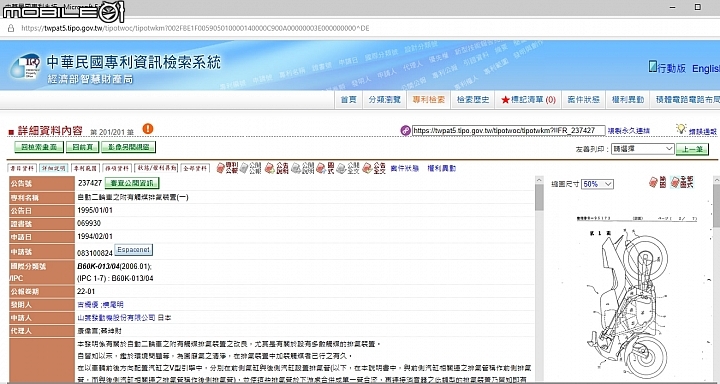
Task: Click the mobile phone 行動版 icon
Action: pyautogui.click(x=652, y=67)
